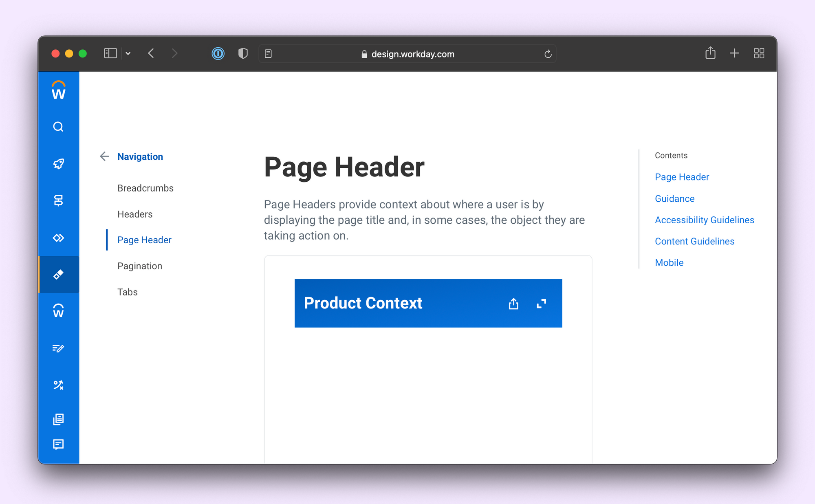This screenshot has height=504, width=815.
Task: Toggle the privacy shield in Safari toolbar
Action: click(243, 53)
